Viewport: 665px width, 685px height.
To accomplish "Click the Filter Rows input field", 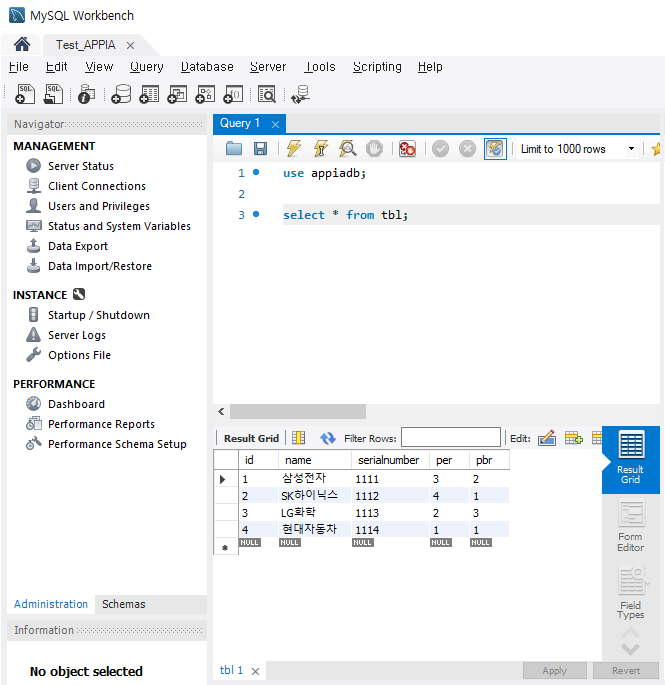I will coord(450,437).
